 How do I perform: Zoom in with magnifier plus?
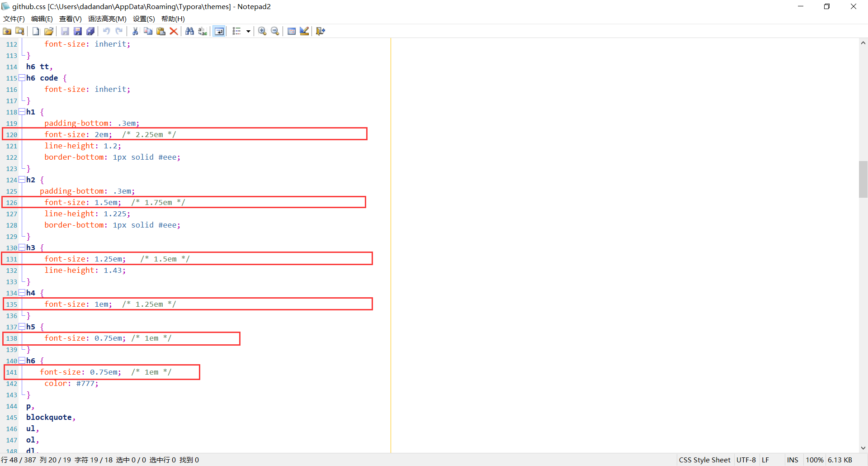click(x=262, y=31)
